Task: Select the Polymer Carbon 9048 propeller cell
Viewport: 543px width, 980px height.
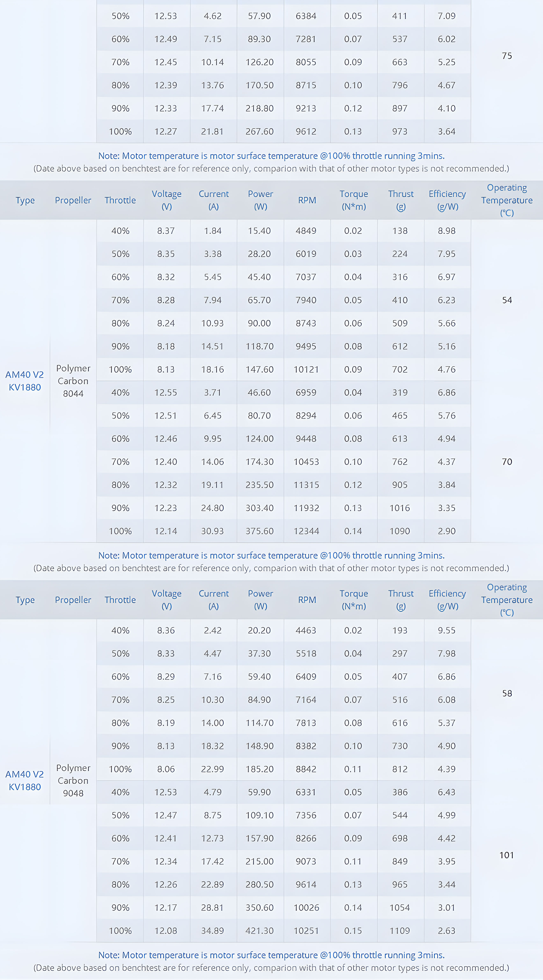Action: coord(73,780)
